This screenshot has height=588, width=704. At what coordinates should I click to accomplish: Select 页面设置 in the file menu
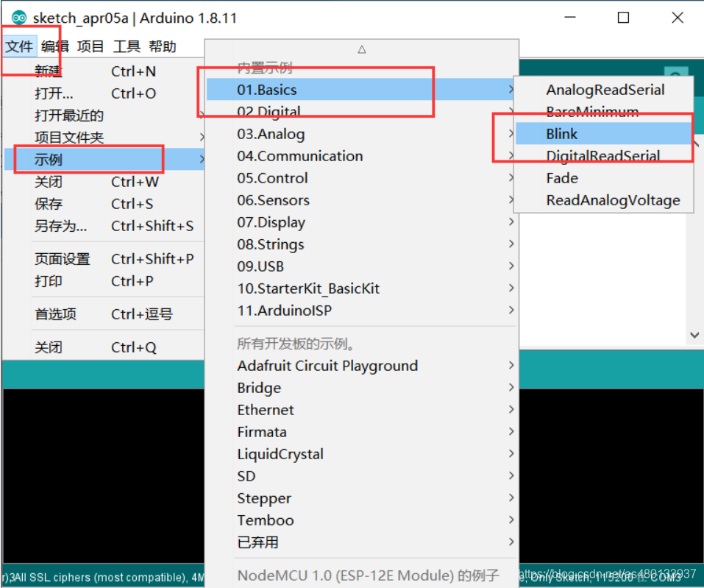coord(63,259)
